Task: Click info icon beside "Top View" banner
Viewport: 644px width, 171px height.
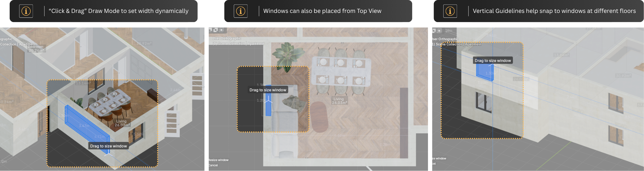Action: point(240,11)
